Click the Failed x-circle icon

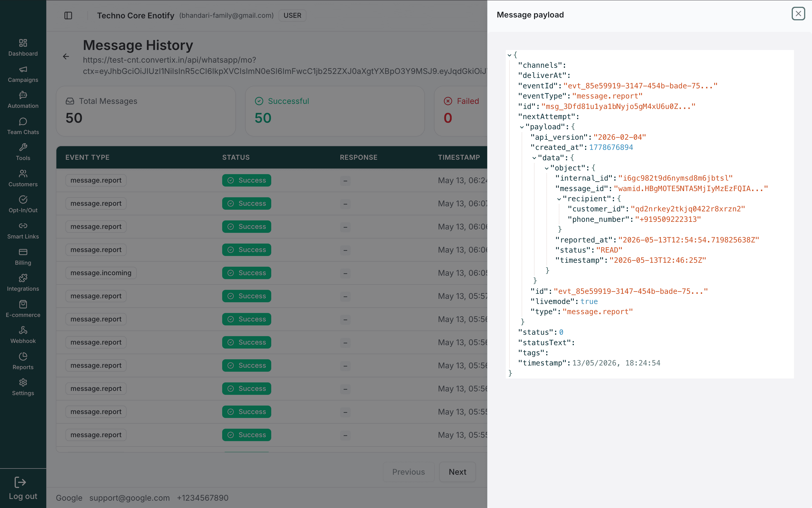point(448,101)
